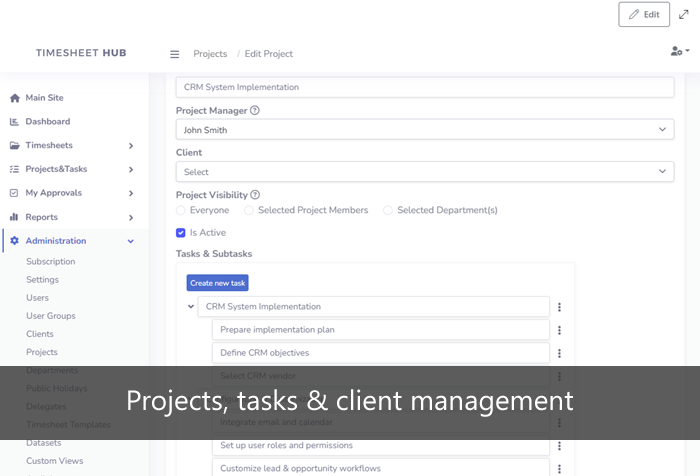Screen dimensions: 700x476
Task: Open the Project Manager dropdown
Action: (x=425, y=130)
